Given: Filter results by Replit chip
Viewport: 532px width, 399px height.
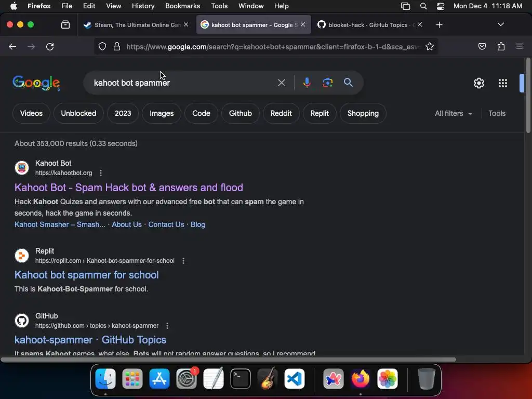Looking at the screenshot, I should (x=320, y=113).
